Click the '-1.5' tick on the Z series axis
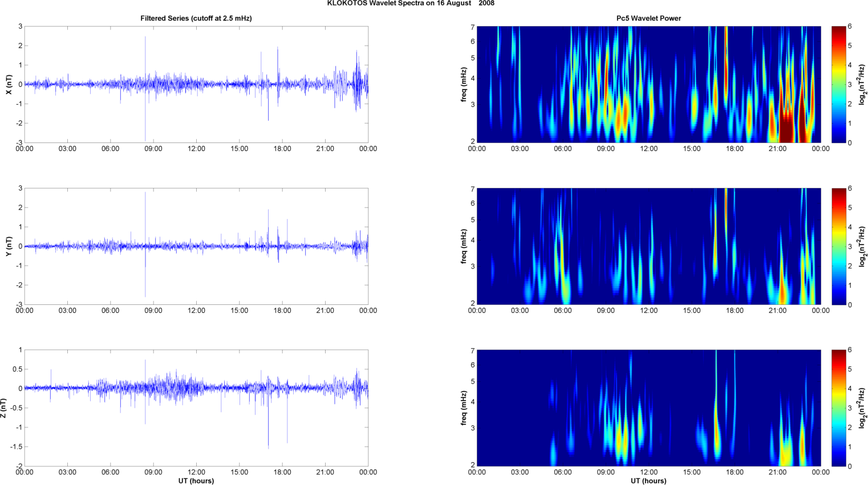This screenshot has height=485, width=868. click(x=17, y=447)
